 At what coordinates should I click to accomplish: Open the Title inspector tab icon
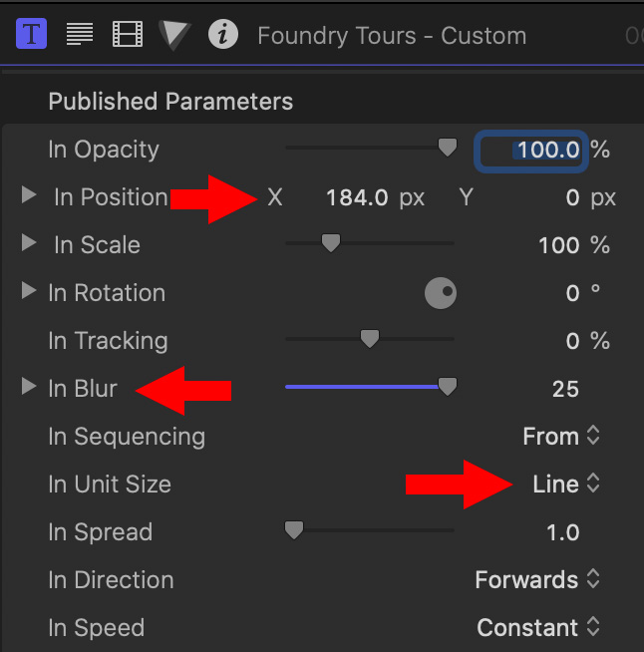[31, 34]
